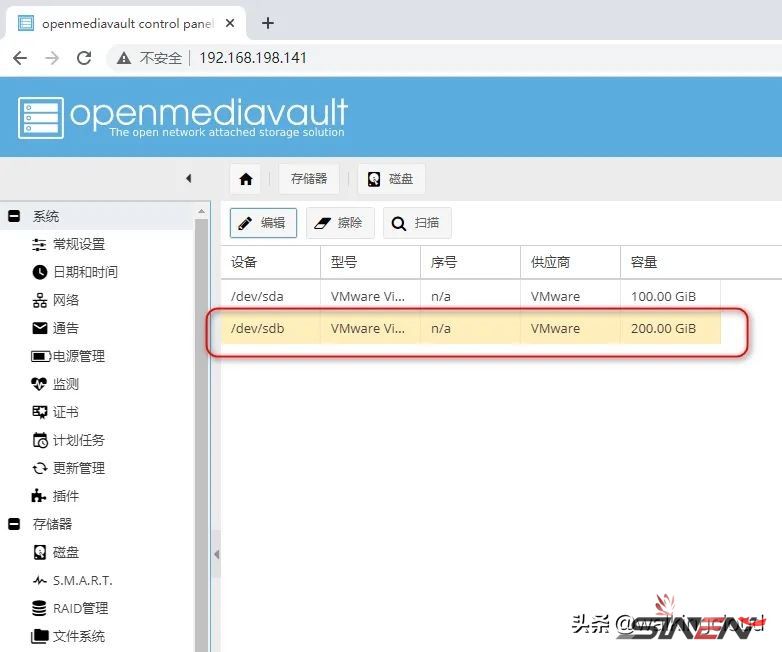Select the openmediavault control panel tab
782x652 pixels.
click(126, 23)
